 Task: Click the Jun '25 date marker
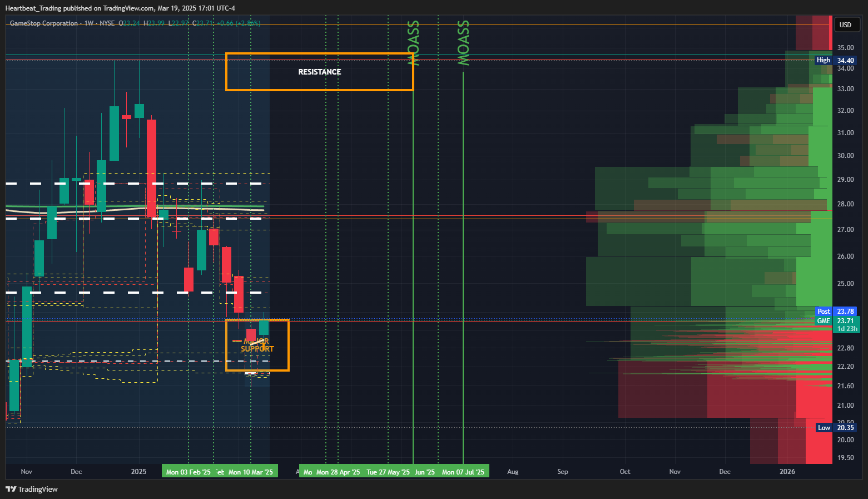425,472
